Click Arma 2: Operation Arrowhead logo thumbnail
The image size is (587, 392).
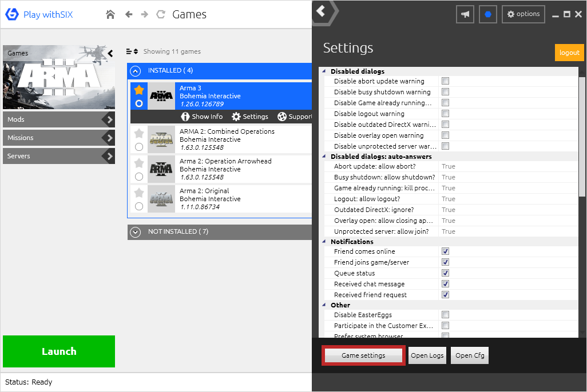pos(161,169)
